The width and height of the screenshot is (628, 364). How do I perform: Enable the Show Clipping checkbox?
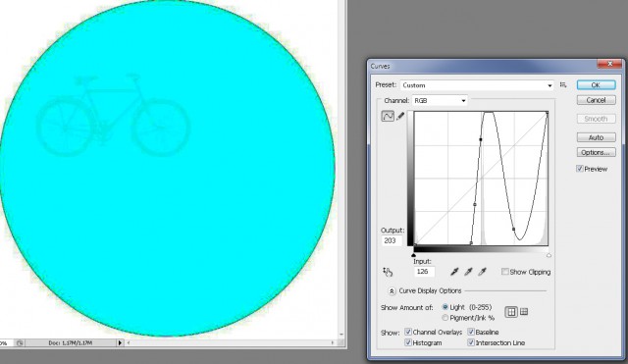click(505, 272)
